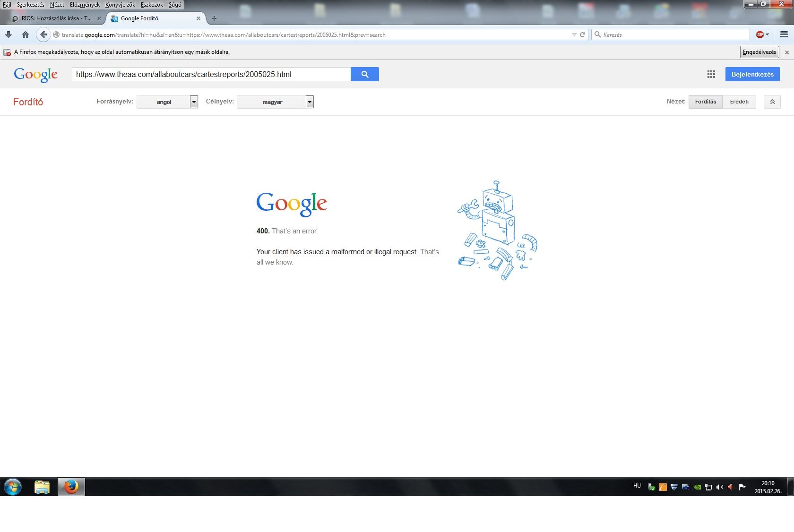
Task: Collapse the translate toolbar with double chevron
Action: 772,102
